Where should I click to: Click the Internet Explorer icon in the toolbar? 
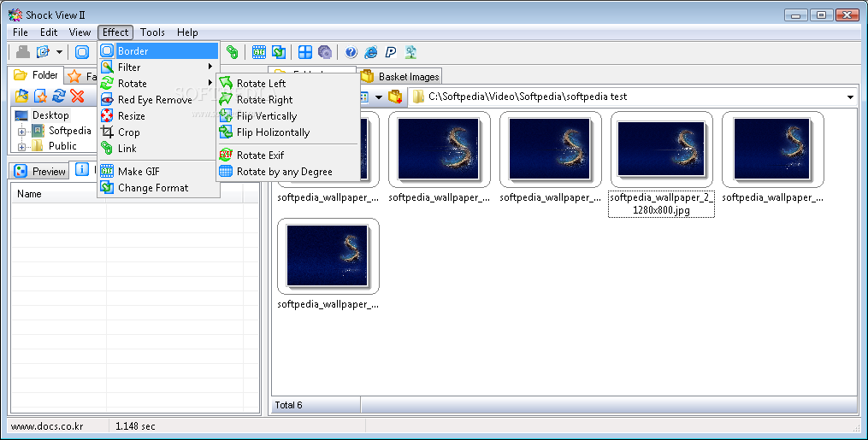click(x=370, y=52)
